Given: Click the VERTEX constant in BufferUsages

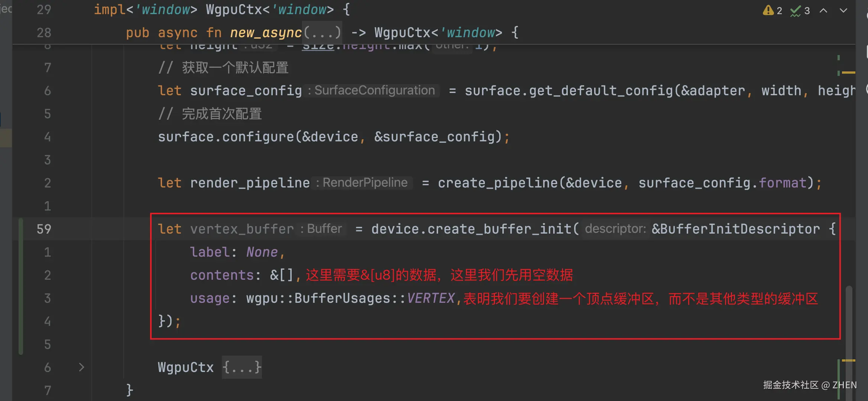Looking at the screenshot, I should point(431,298).
